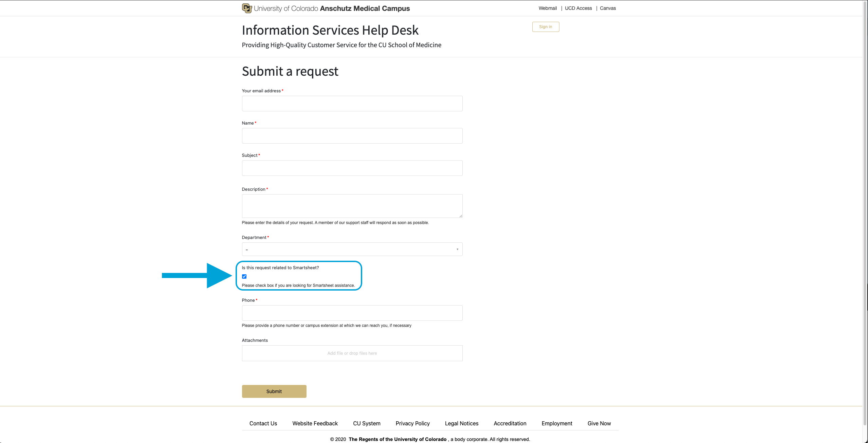Open the UCD Access link
This screenshot has width=868, height=443.
578,8
